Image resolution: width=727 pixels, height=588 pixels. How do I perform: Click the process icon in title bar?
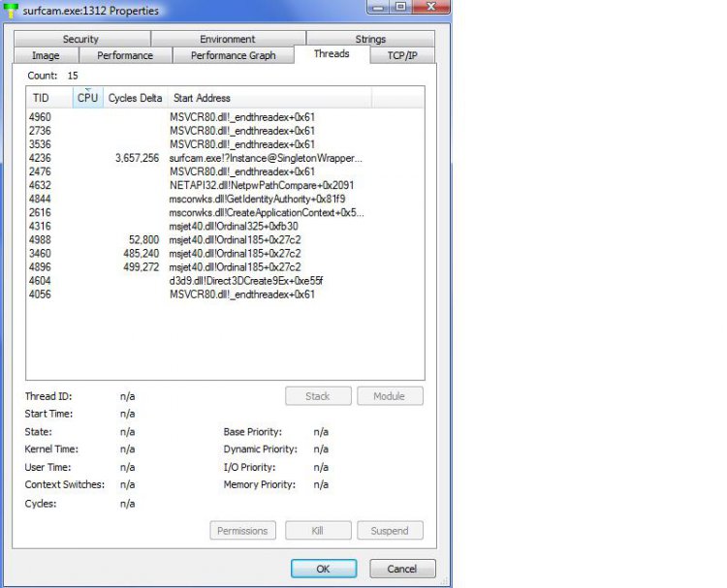11,11
